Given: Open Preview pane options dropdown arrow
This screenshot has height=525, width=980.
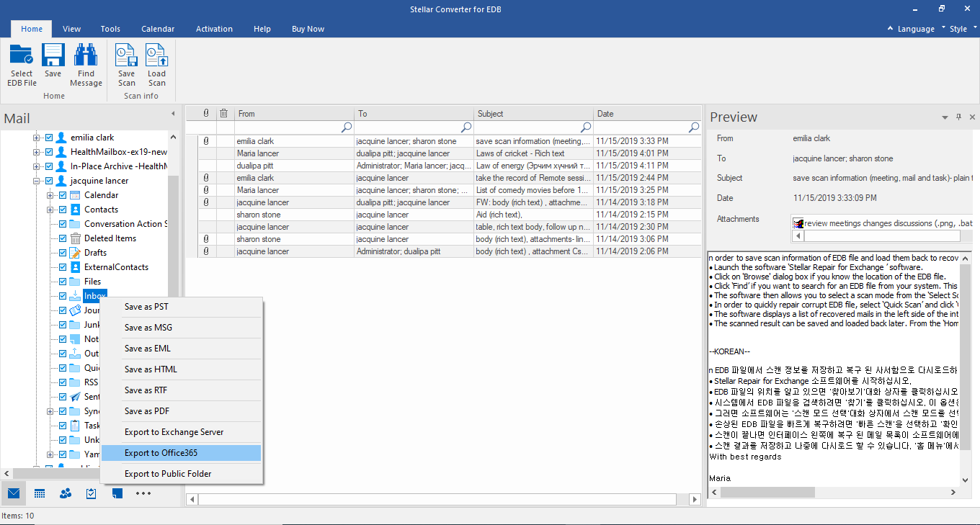Looking at the screenshot, I should point(945,117).
